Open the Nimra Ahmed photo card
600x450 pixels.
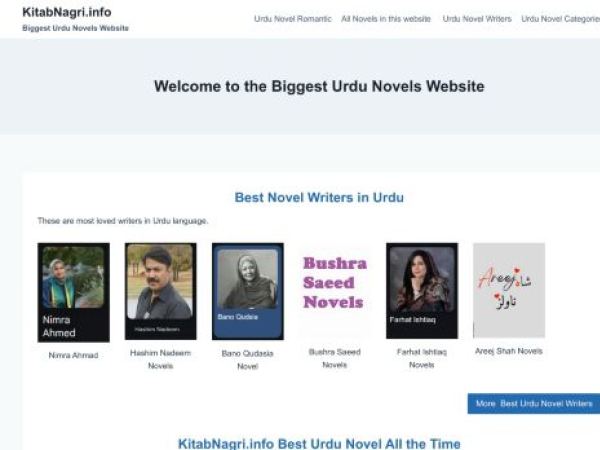(73, 292)
